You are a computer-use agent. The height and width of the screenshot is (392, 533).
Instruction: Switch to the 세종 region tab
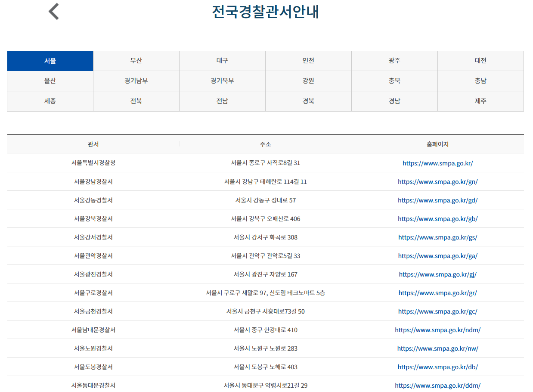50,101
